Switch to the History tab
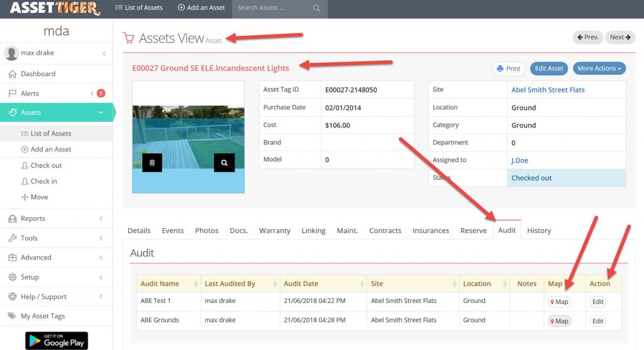 (x=538, y=231)
